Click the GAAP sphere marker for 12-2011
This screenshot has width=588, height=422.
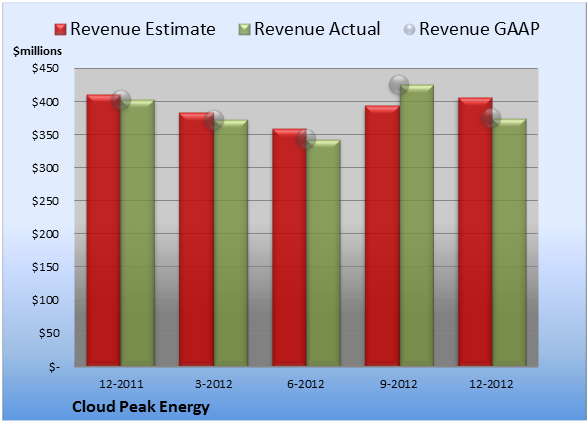(x=121, y=100)
